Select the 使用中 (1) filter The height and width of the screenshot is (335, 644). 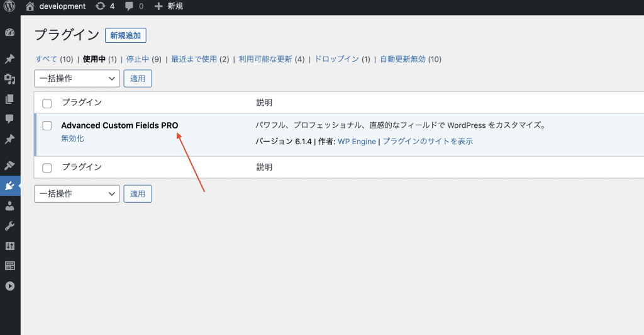point(100,59)
